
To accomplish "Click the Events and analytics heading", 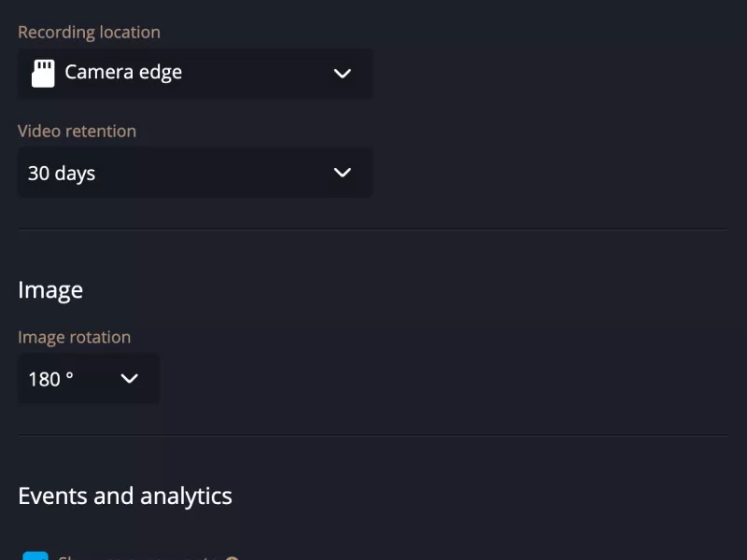I will [125, 496].
